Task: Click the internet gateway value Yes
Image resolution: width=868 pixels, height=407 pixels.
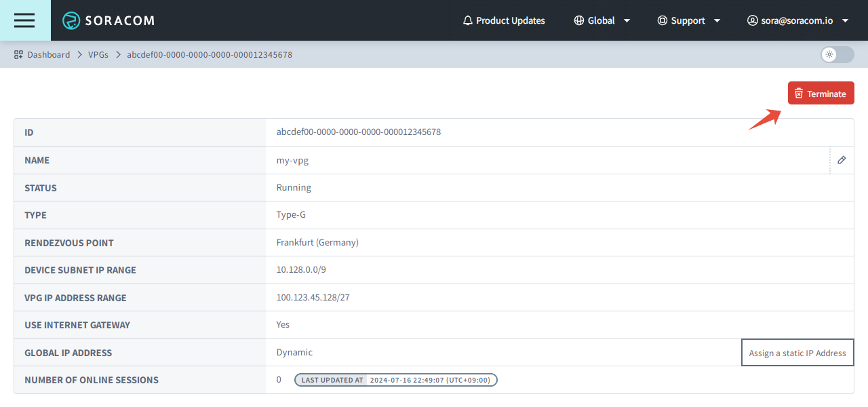Action: (283, 324)
